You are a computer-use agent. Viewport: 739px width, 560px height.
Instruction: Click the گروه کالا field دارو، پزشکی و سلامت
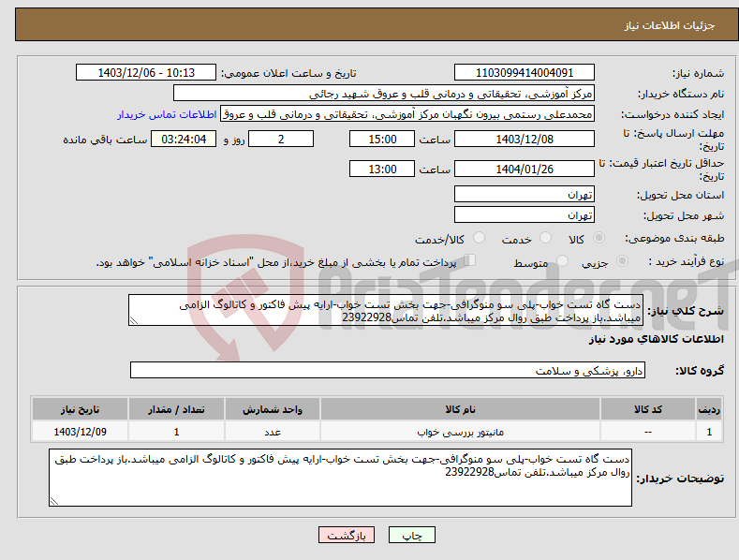tap(388, 370)
